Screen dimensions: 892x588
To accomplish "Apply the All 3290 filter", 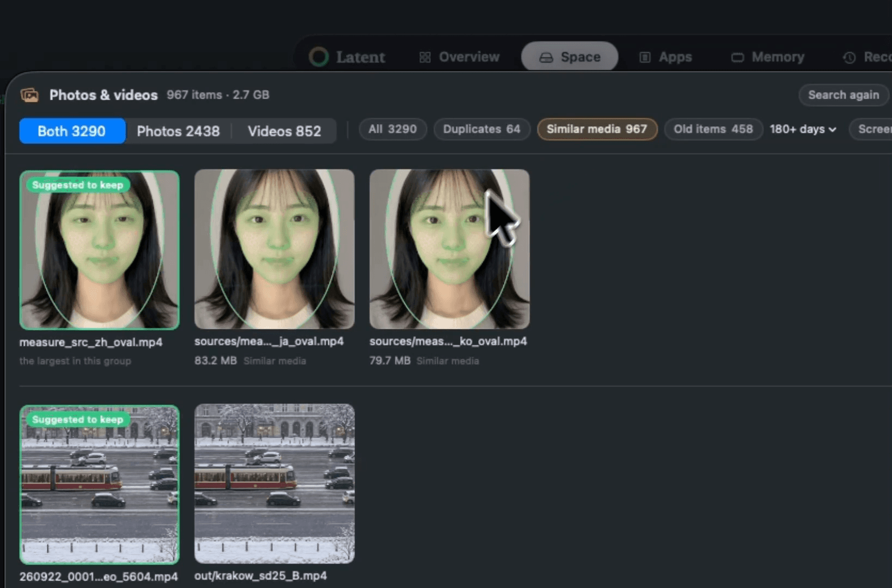I will pos(393,130).
